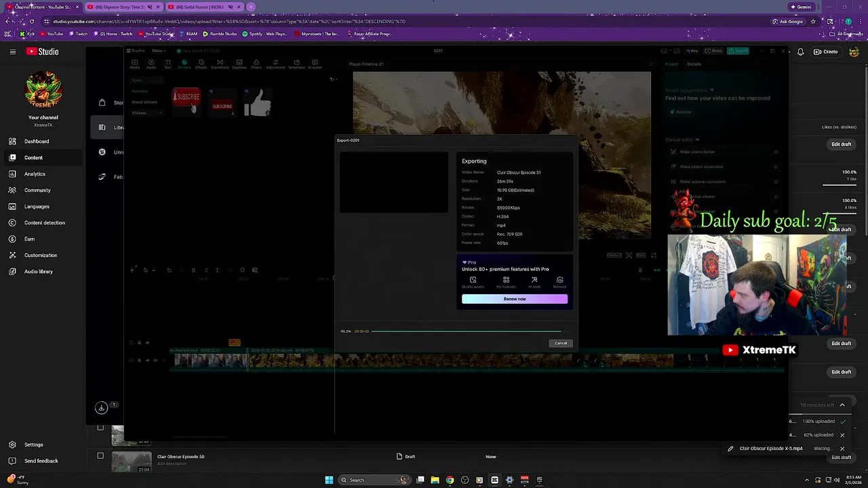The width and height of the screenshot is (868, 488).
Task: Open Analytics in the Studio sidebar
Action: click(42, 174)
